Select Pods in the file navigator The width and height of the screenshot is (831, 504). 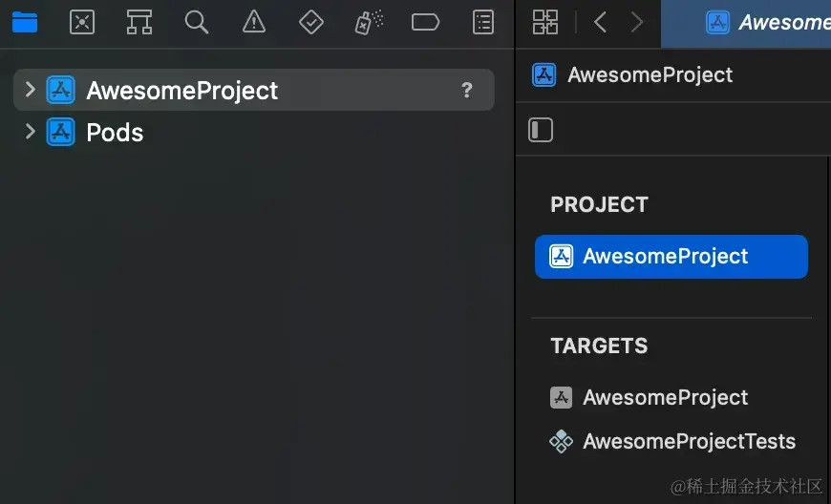115,132
